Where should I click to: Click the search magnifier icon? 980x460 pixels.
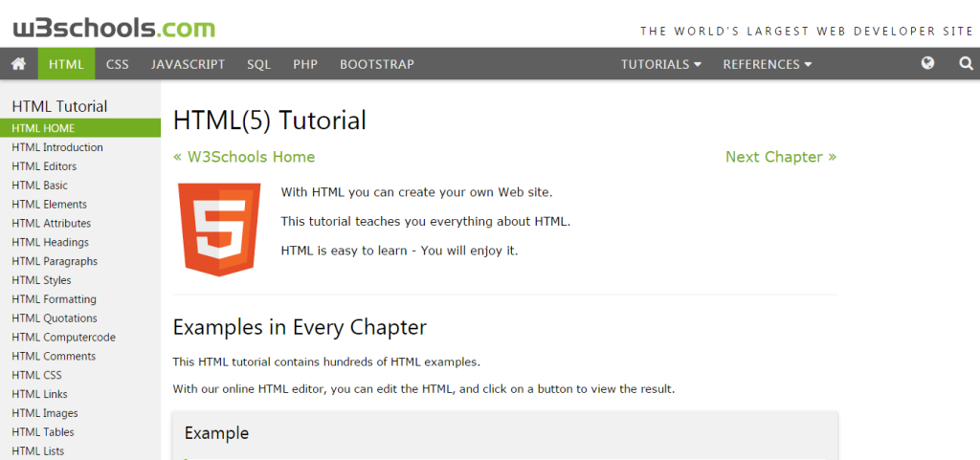pyautogui.click(x=966, y=64)
